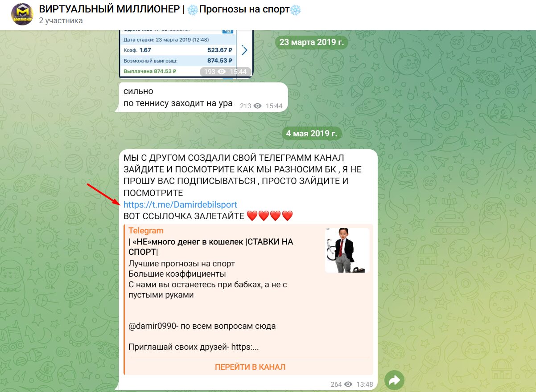Click ПЕРЕЙТИ В КАНАЛ button
The image size is (536, 392).
click(x=250, y=367)
